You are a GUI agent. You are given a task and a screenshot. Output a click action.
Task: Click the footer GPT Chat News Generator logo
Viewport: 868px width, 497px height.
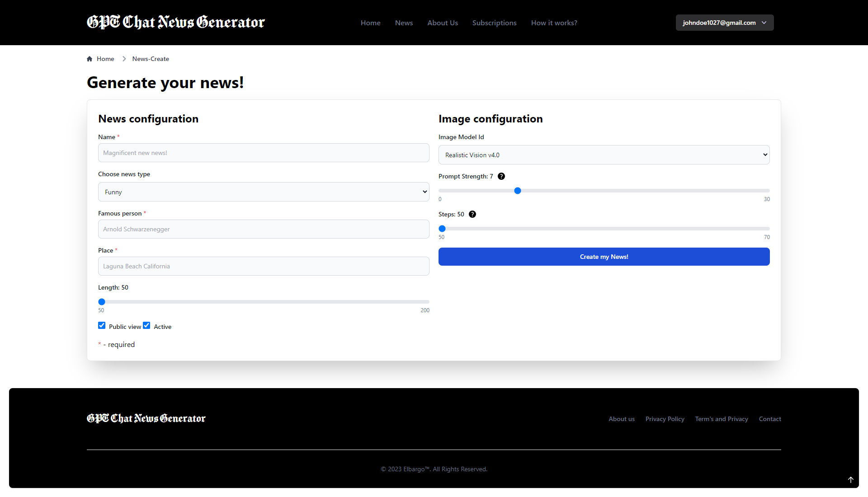(146, 418)
